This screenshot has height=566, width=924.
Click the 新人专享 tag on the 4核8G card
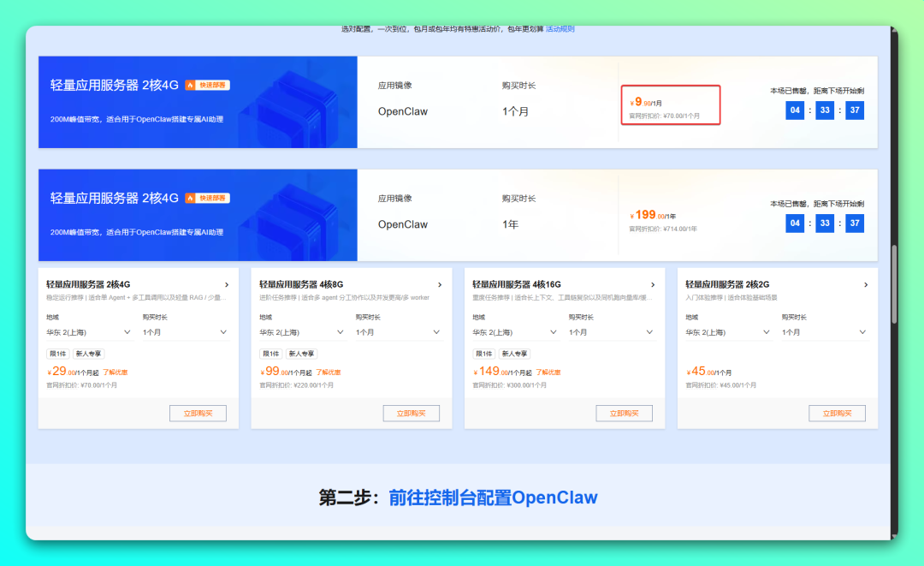(x=301, y=352)
